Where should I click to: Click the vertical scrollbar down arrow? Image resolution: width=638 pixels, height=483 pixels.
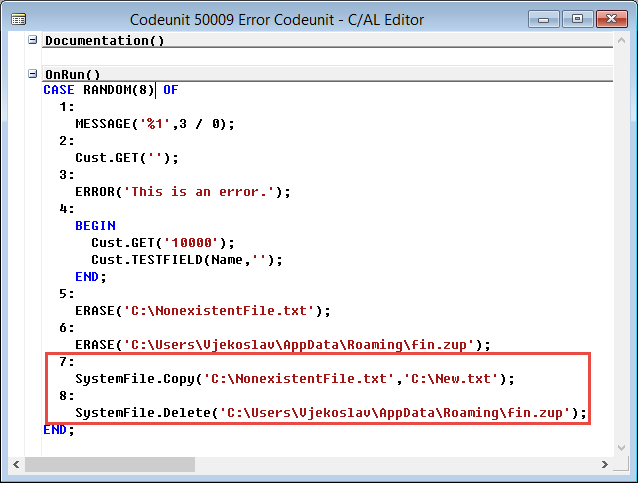click(x=621, y=448)
